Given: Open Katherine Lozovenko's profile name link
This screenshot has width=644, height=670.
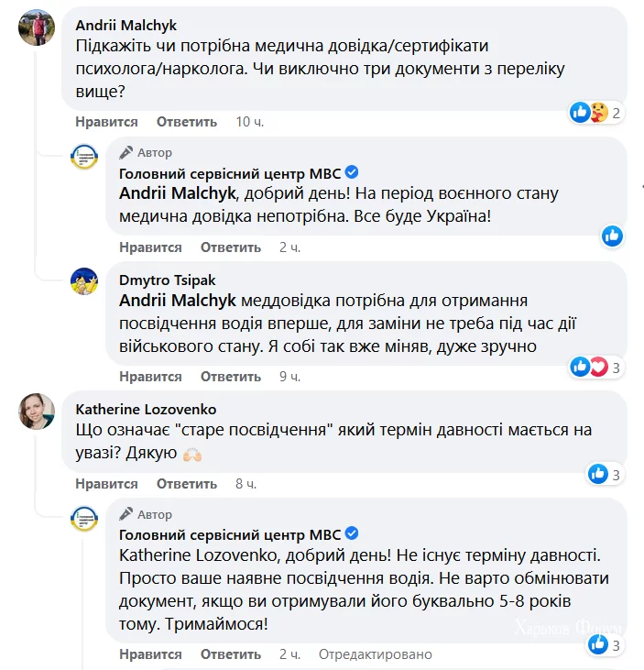Looking at the screenshot, I should [146, 409].
